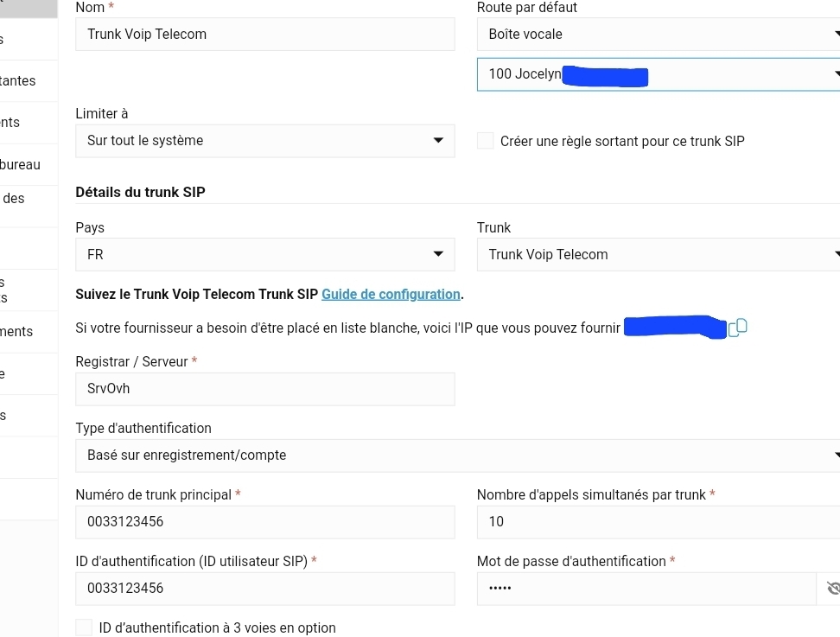Open the sidebar item ending in "ments"
The image size is (840, 637).
tap(17, 332)
